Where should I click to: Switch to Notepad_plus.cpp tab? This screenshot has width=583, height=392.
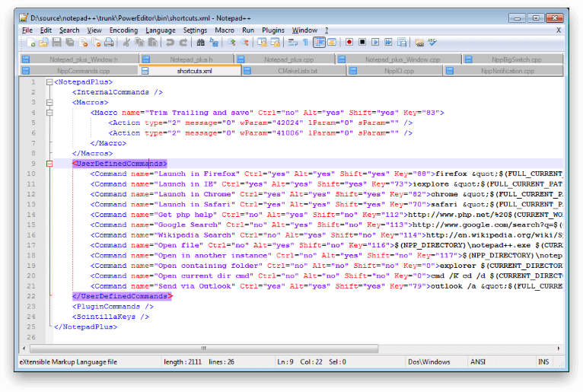(285, 59)
